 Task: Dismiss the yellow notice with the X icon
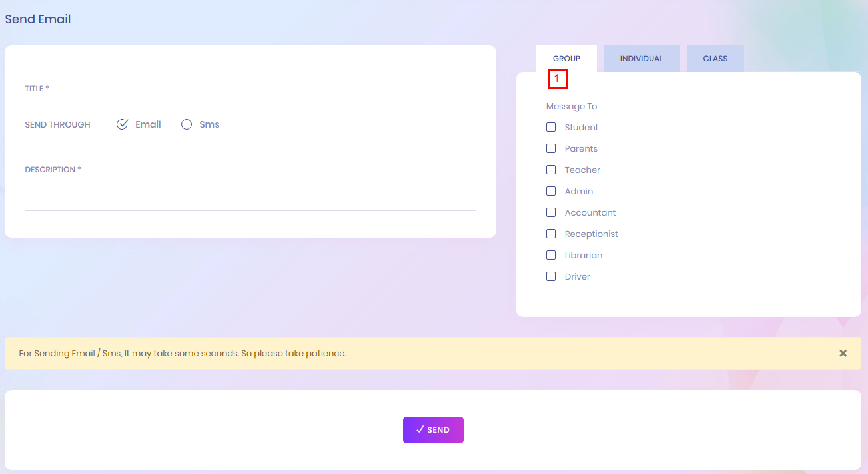[x=843, y=353]
